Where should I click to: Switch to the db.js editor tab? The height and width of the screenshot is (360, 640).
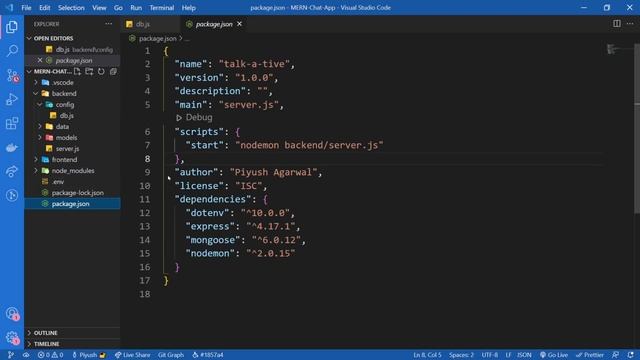coord(150,24)
